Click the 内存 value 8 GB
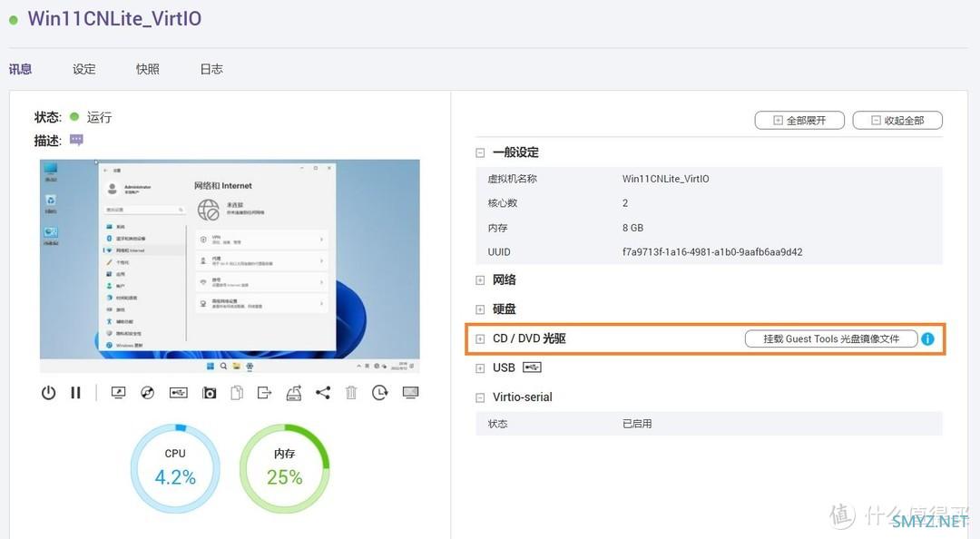980x539 pixels. pyautogui.click(x=632, y=228)
